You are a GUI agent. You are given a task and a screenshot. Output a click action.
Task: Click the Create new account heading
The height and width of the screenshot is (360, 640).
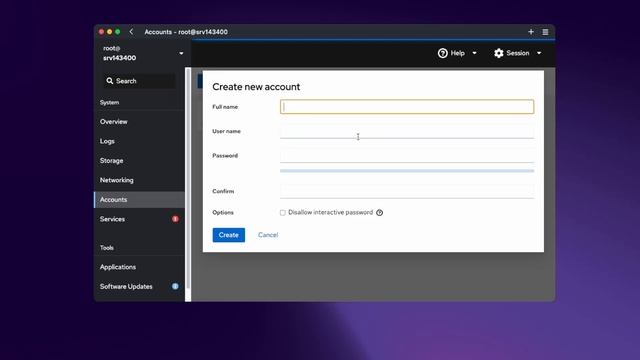pyautogui.click(x=256, y=87)
